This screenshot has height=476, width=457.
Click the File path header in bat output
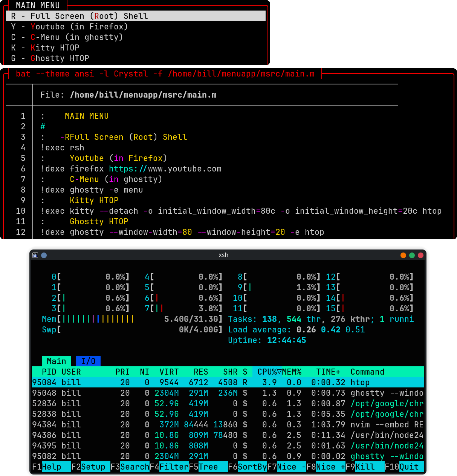pos(128,95)
